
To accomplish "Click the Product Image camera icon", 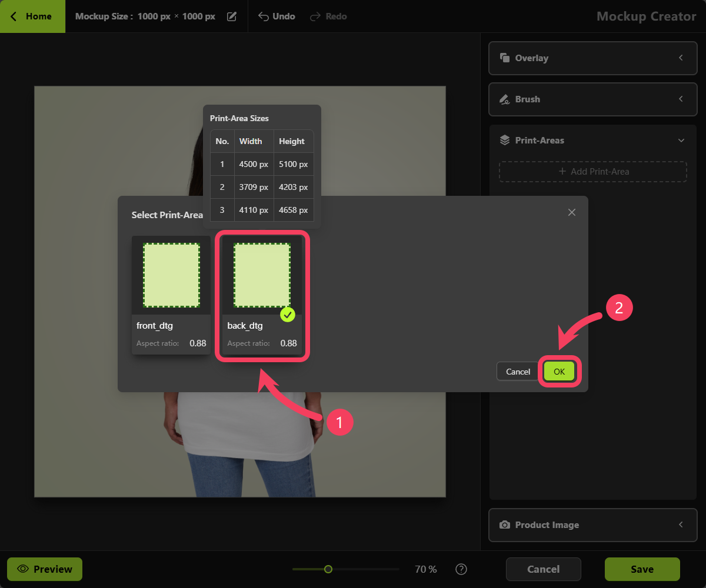I will (504, 524).
